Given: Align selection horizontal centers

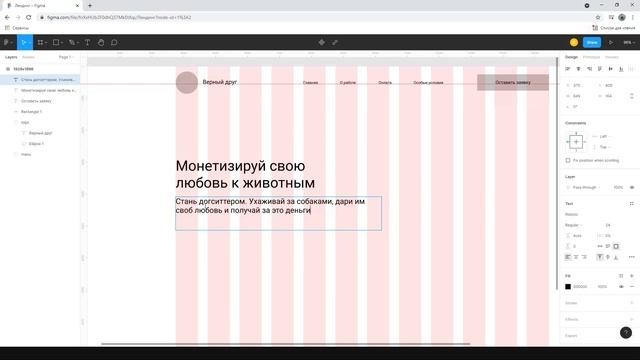Looking at the screenshot, I should [578, 69].
